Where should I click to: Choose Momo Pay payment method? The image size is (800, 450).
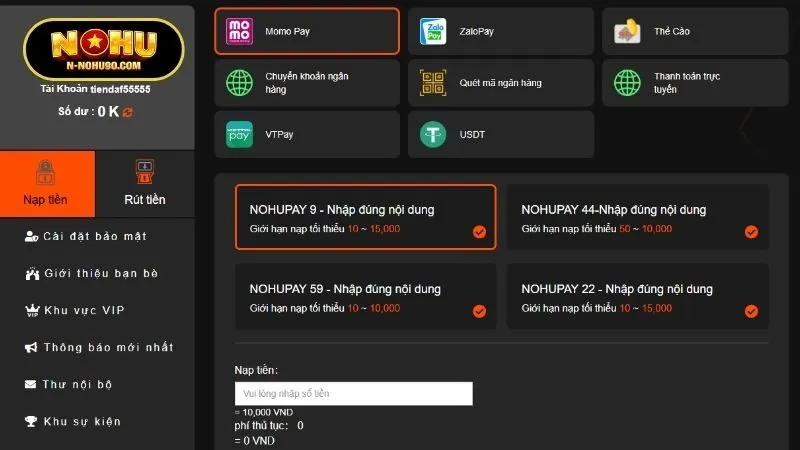point(307,31)
